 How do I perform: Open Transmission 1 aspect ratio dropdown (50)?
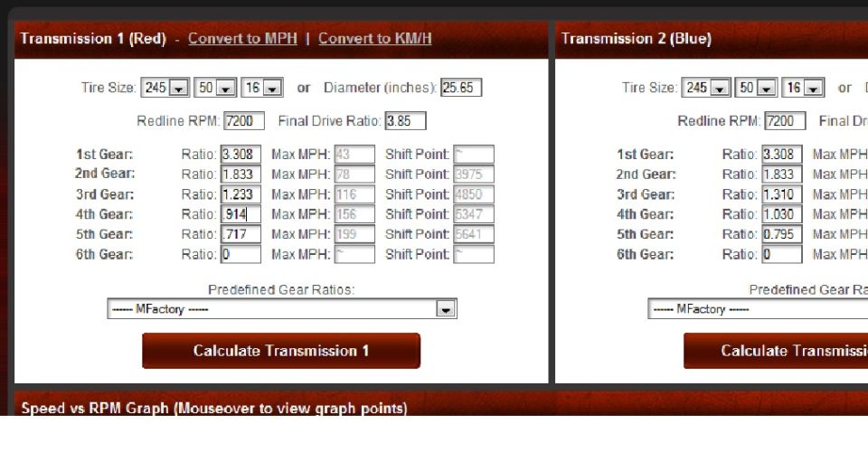tap(215, 88)
